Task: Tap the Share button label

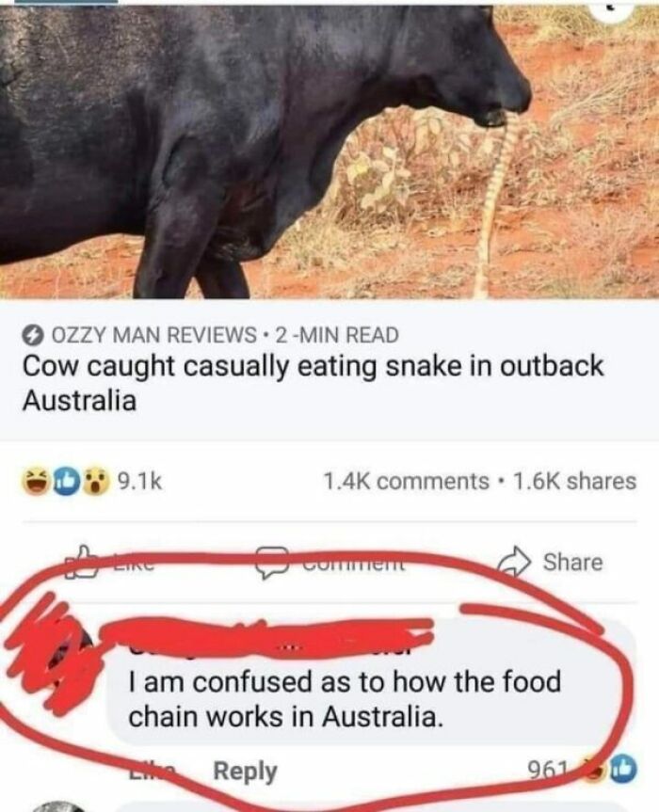Action: click(x=573, y=562)
